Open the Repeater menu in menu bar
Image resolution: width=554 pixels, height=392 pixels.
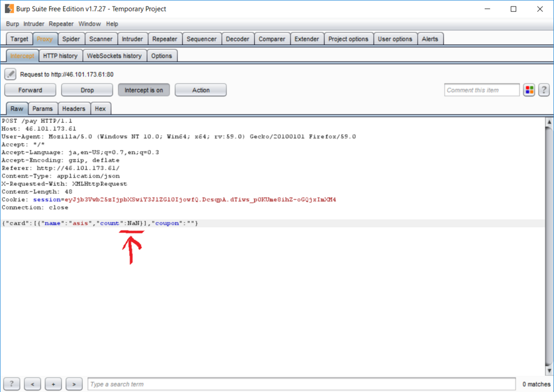tap(61, 24)
